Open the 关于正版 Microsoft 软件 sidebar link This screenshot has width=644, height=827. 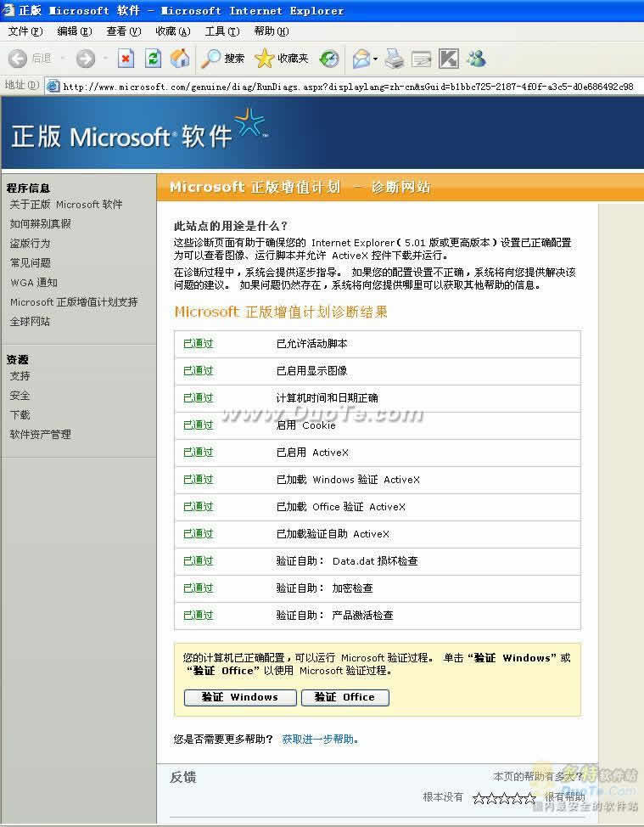coord(66,204)
